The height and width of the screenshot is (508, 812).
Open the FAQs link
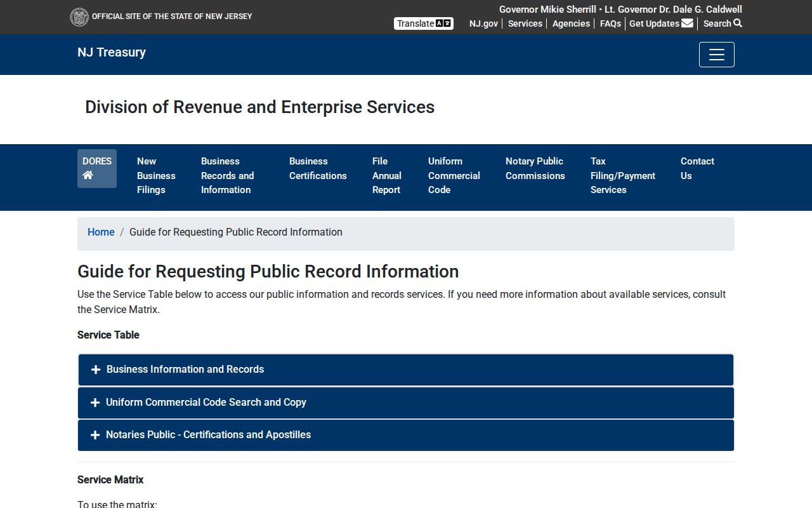(610, 23)
